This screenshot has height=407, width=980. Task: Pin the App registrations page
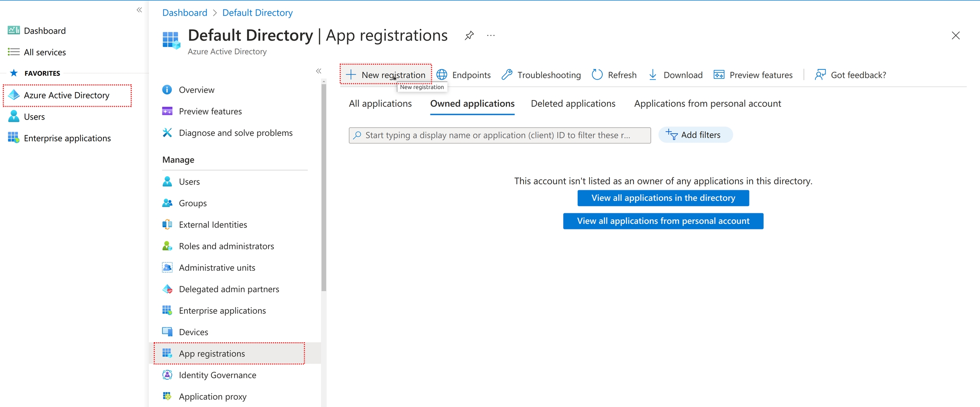click(469, 35)
